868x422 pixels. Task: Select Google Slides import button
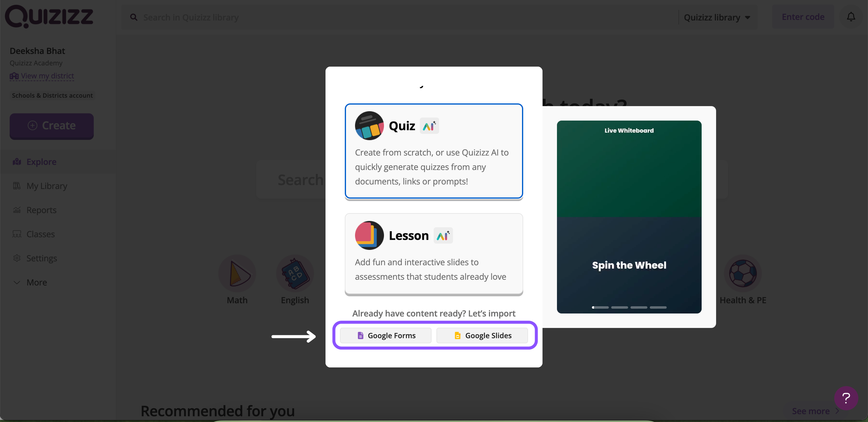coord(482,335)
